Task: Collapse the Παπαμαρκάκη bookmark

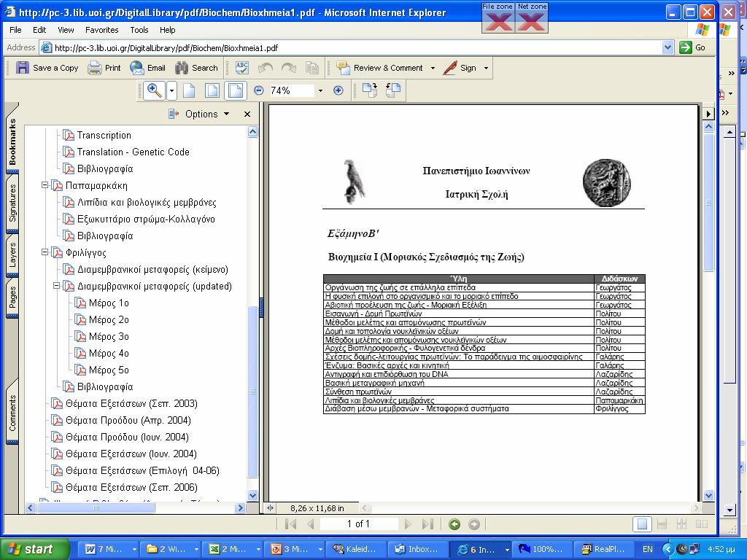Action: pos(44,185)
